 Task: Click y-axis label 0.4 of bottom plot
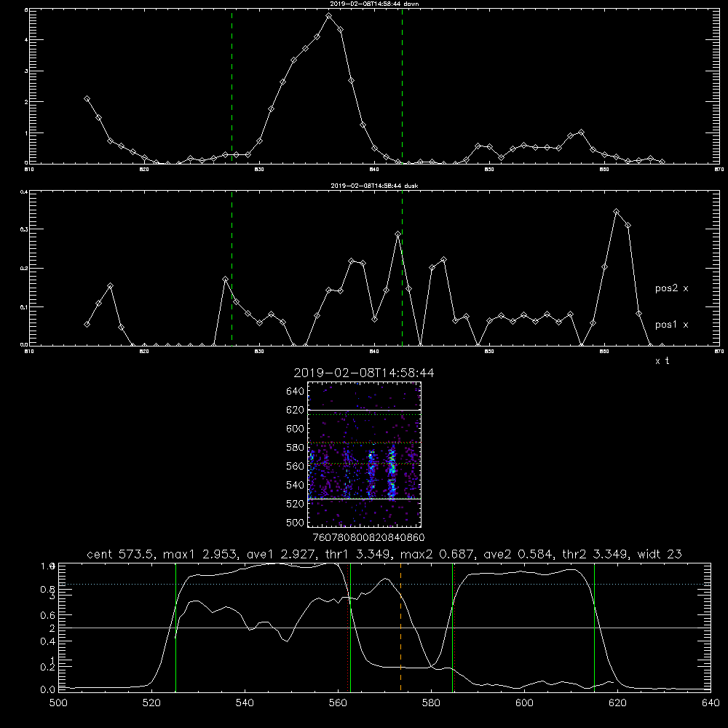(47, 641)
